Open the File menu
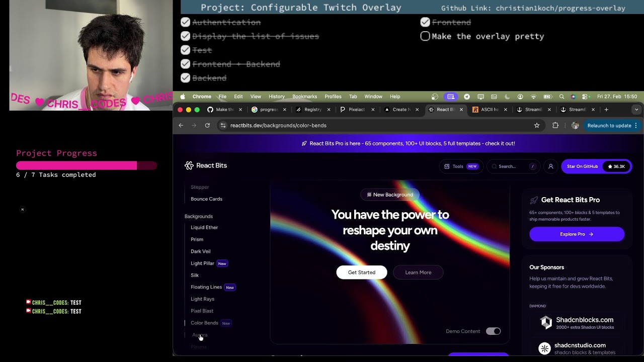 click(222, 97)
